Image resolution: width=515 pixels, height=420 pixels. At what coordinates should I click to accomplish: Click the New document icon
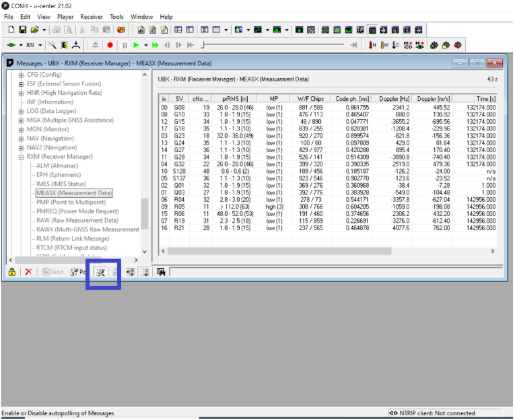point(11,30)
